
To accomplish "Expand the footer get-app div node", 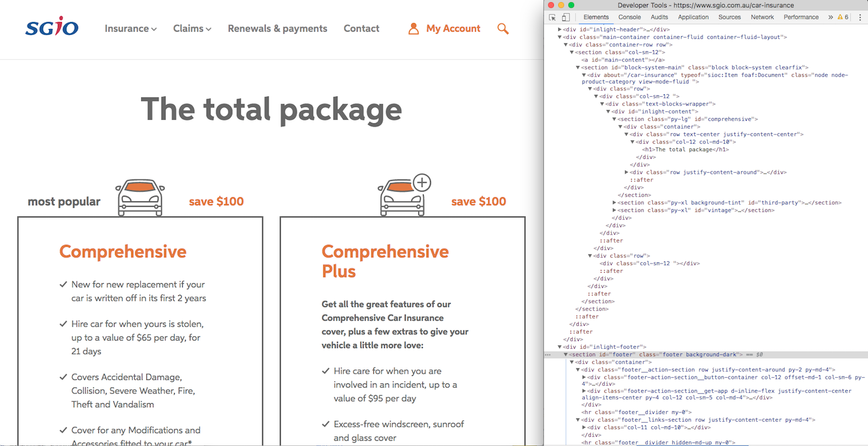I will (584, 391).
